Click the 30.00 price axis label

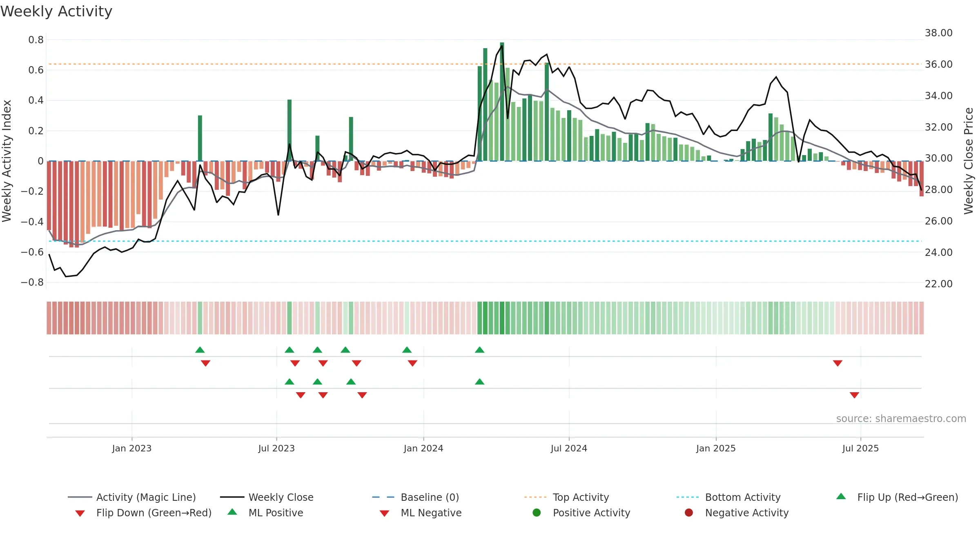tap(939, 158)
